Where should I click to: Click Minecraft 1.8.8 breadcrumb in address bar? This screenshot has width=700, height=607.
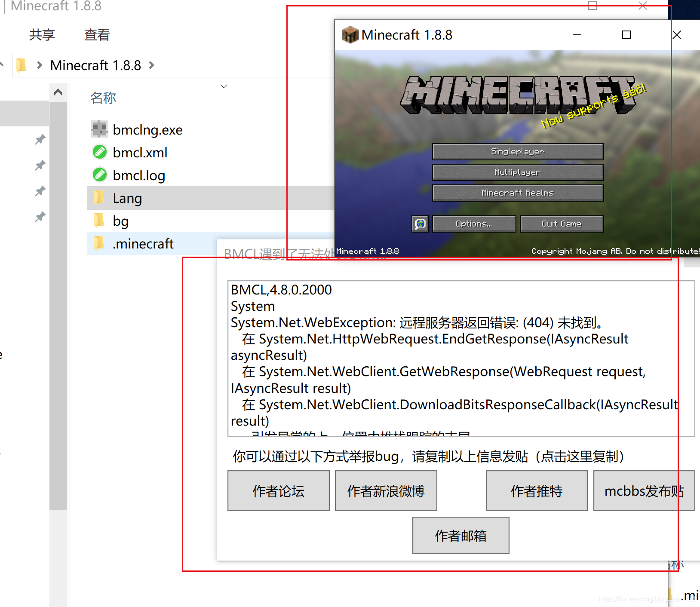[x=95, y=65]
